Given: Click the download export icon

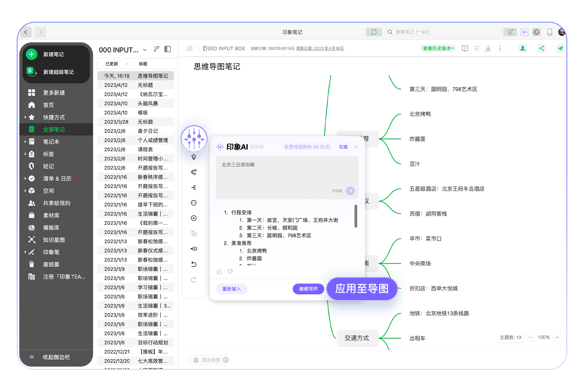Looking at the screenshot, I should pyautogui.click(x=488, y=48).
